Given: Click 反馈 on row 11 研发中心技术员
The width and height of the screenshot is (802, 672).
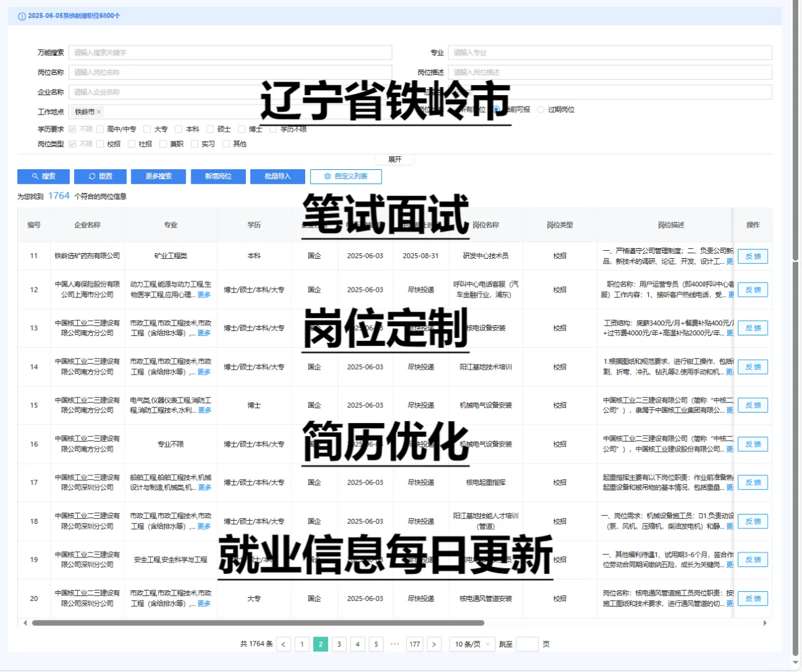Looking at the screenshot, I should 753,256.
